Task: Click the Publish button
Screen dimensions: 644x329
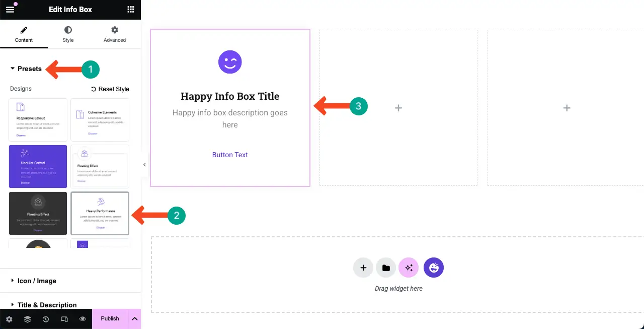Action: [110, 318]
